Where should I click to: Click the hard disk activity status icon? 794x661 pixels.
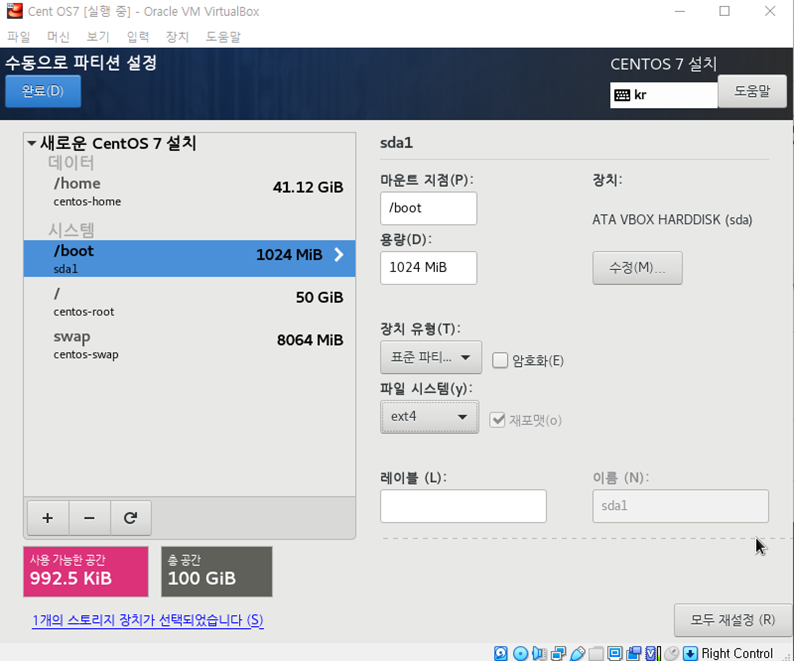501,653
